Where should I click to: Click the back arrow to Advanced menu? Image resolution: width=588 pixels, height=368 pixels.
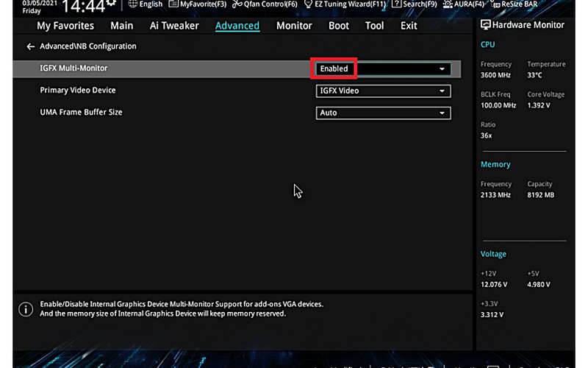[30, 46]
